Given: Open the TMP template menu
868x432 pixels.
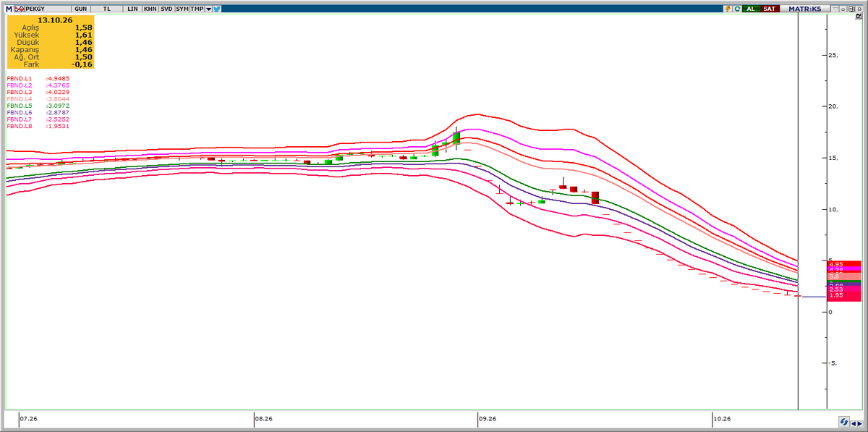Looking at the screenshot, I should click(x=197, y=9).
